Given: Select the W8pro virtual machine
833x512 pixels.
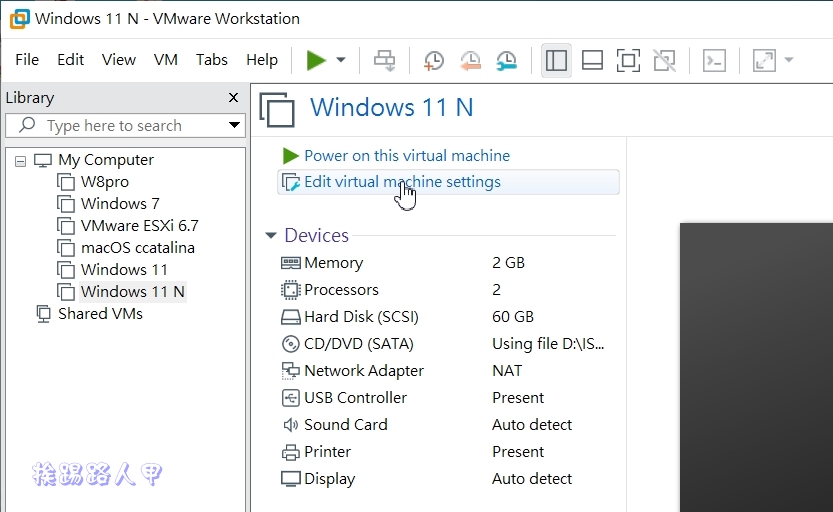Looking at the screenshot, I should click(x=105, y=182).
